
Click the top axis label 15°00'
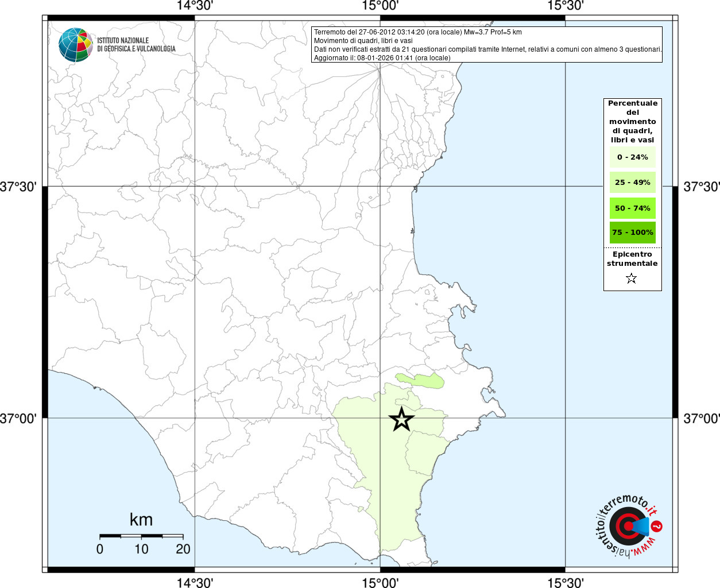(x=380, y=6)
